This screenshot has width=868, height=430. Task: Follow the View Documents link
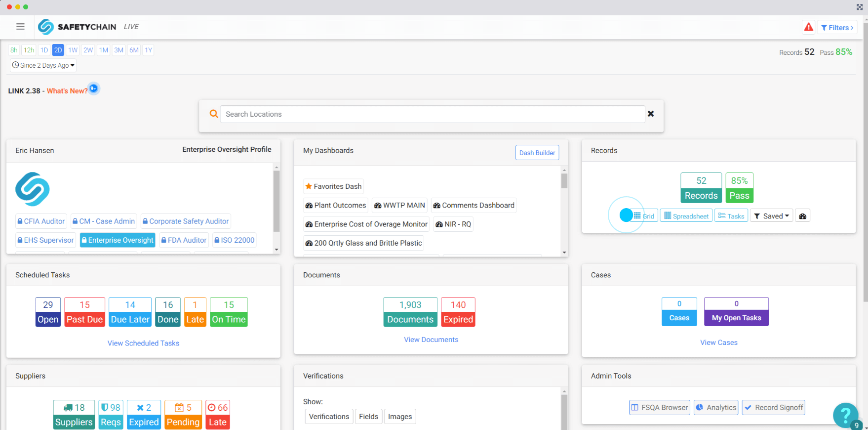(431, 340)
